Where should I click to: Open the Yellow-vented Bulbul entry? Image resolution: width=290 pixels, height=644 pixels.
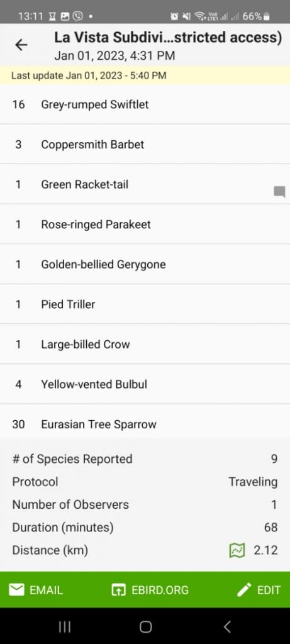tap(145, 384)
